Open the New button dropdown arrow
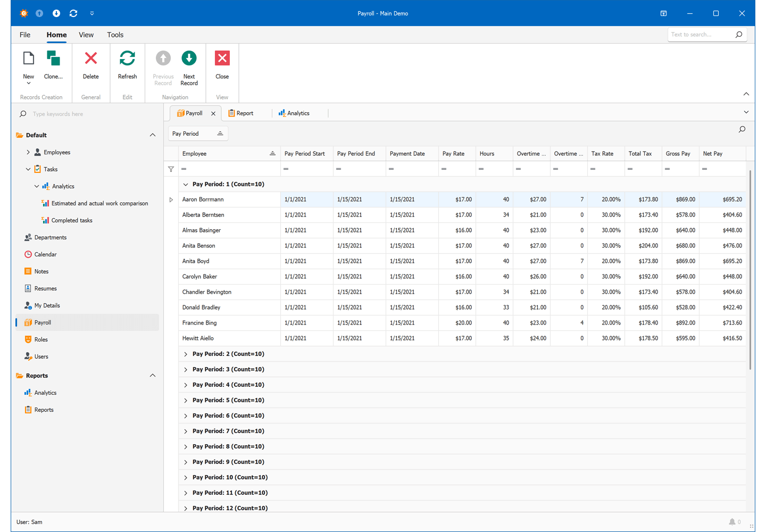766x532 pixels. (x=28, y=83)
